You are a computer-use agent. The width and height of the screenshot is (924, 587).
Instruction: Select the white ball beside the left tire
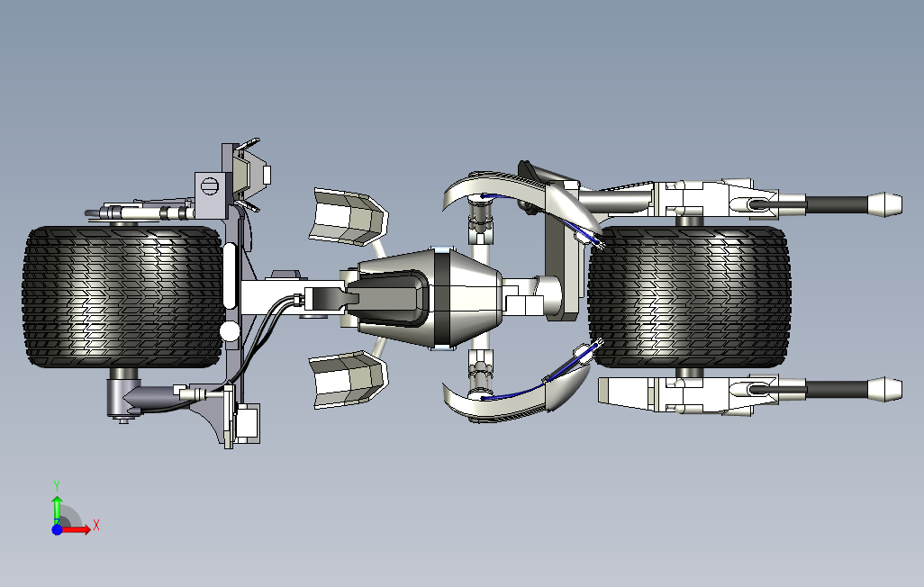point(230,331)
